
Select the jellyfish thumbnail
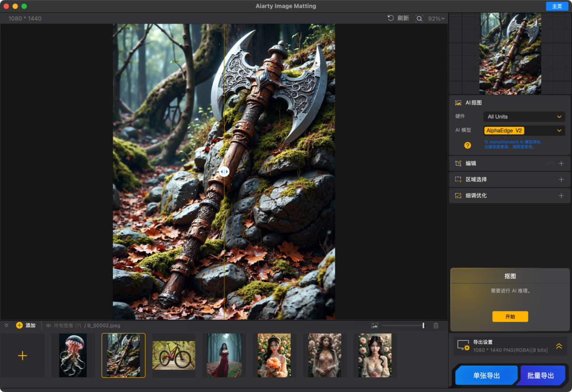click(x=73, y=355)
